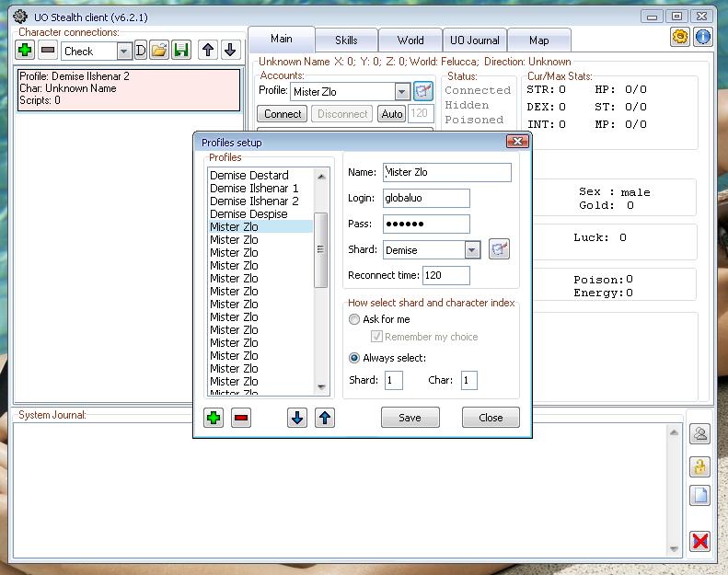
Task: Switch to the Skills tab
Action: click(x=346, y=40)
